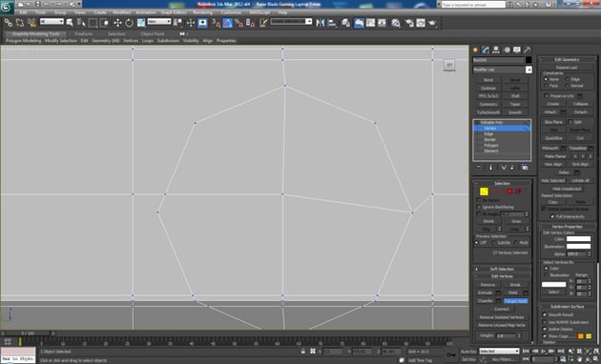
Task: Click the Set Key large key icon
Action: pos(451,354)
